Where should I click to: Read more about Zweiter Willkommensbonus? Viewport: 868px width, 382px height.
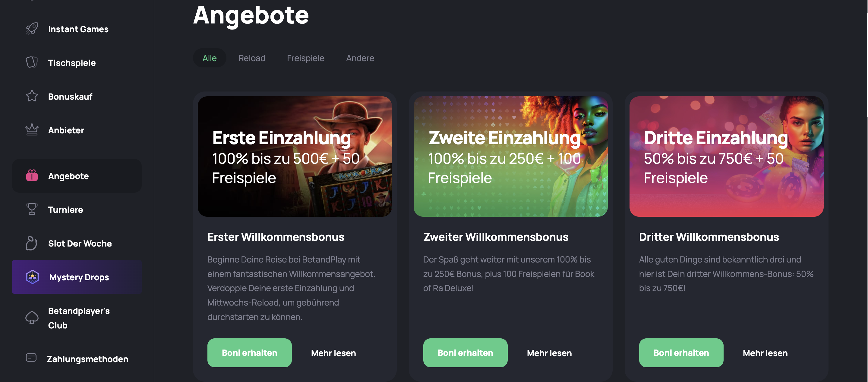[549, 353]
